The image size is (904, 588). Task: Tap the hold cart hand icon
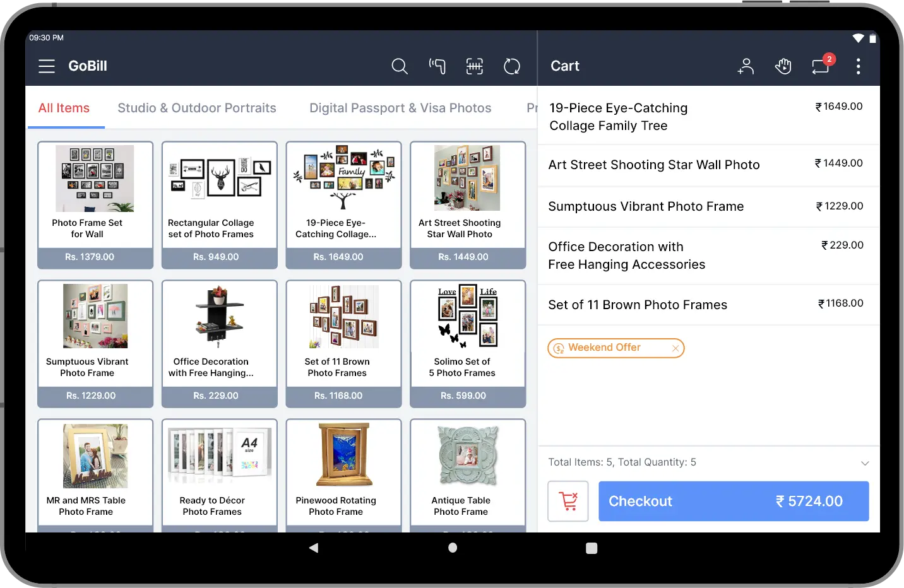click(783, 66)
